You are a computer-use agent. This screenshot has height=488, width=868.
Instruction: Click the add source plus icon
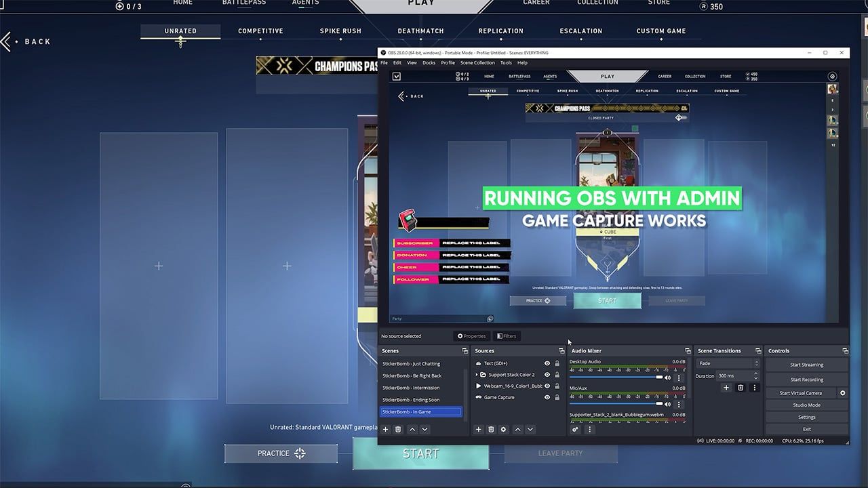pyautogui.click(x=478, y=429)
